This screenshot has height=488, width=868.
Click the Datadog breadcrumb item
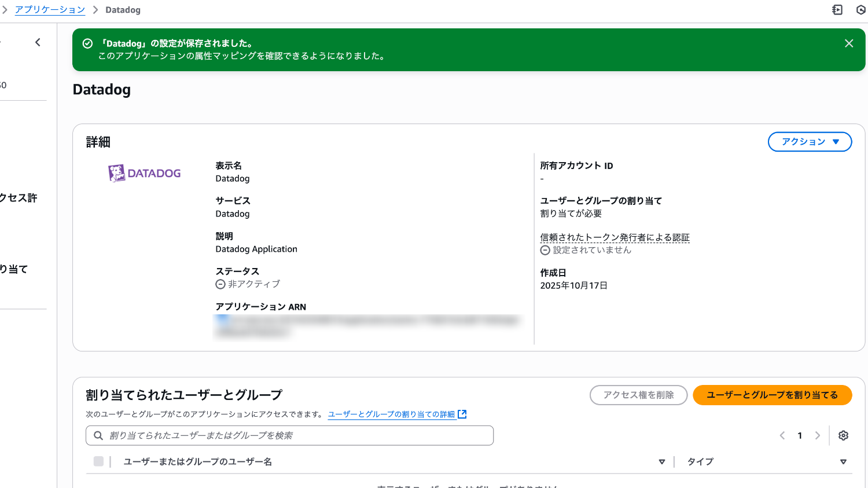(x=123, y=10)
